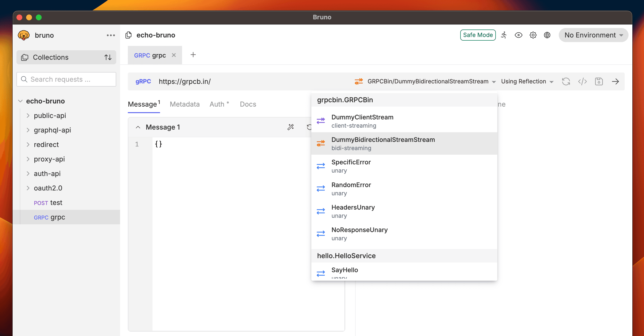Open collection settings gear icon

(533, 35)
